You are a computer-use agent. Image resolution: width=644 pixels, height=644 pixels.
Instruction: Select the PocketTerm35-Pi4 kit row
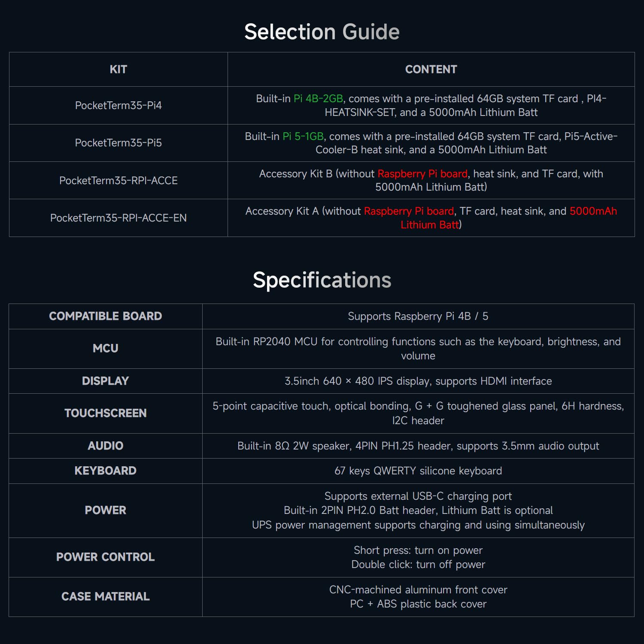point(322,106)
